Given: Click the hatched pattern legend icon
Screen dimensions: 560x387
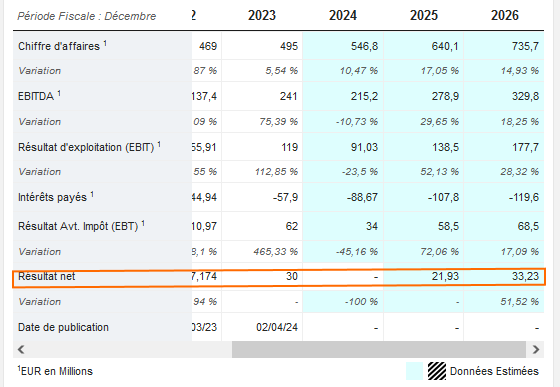Looking at the screenshot, I should [437, 371].
